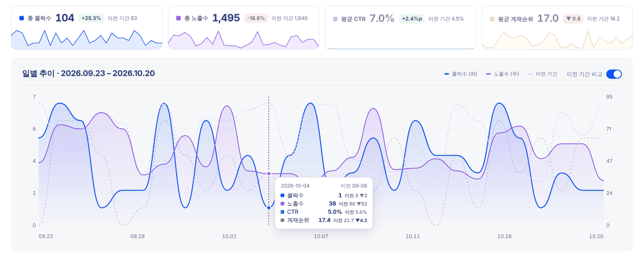This screenshot has width=644, height=253.
Task: Click 이전 기간 1,840 text
Action: pyautogui.click(x=289, y=18)
